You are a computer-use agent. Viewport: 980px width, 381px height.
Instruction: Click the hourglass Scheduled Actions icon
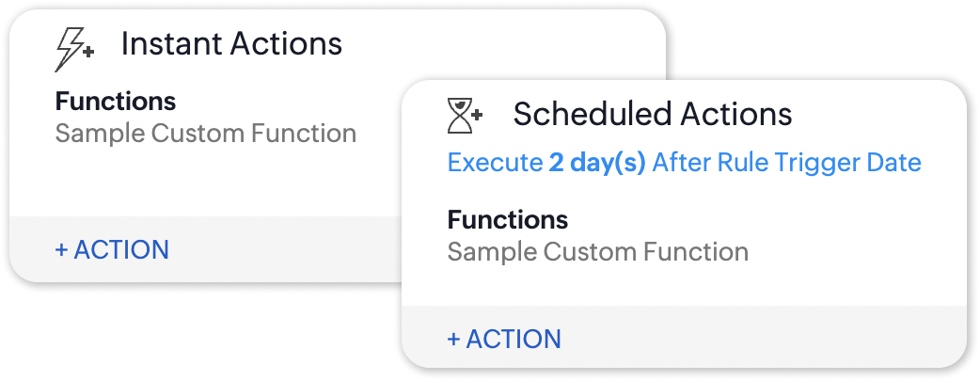tap(460, 115)
